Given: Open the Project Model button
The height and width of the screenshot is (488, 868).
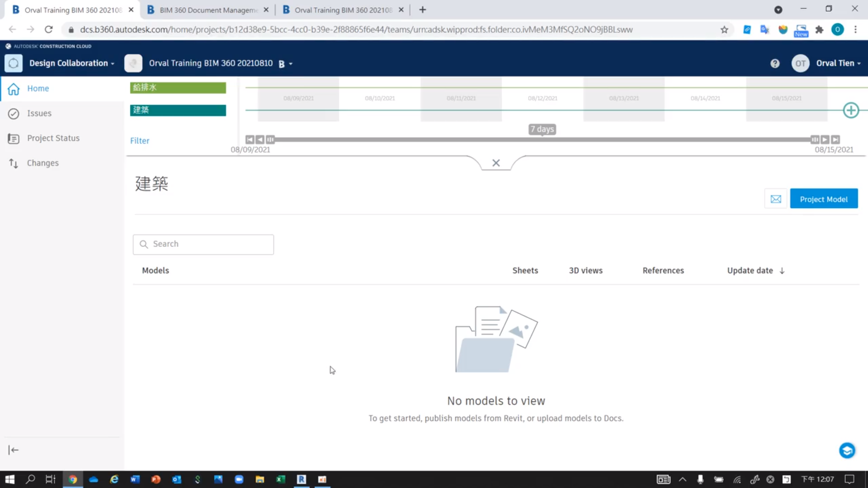Looking at the screenshot, I should 824,199.
